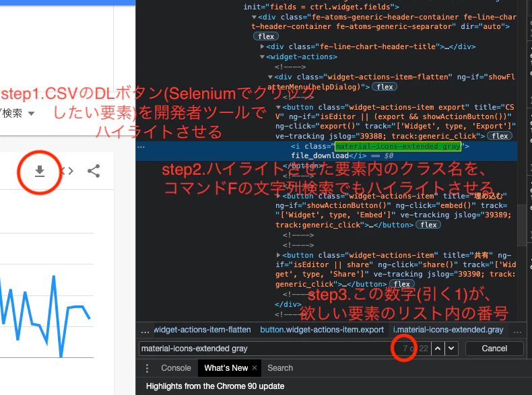Click the Cancel button in search bar

pyautogui.click(x=494, y=349)
